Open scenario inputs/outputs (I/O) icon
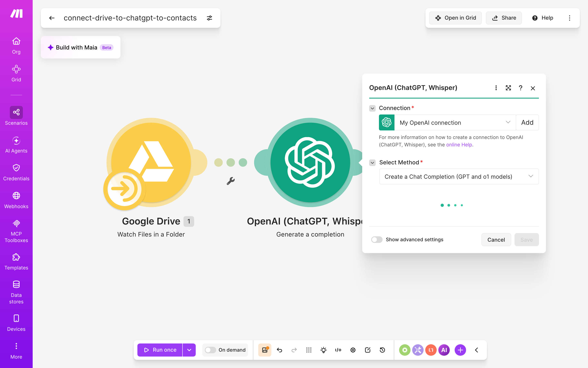The width and height of the screenshot is (588, 368). coord(338,350)
